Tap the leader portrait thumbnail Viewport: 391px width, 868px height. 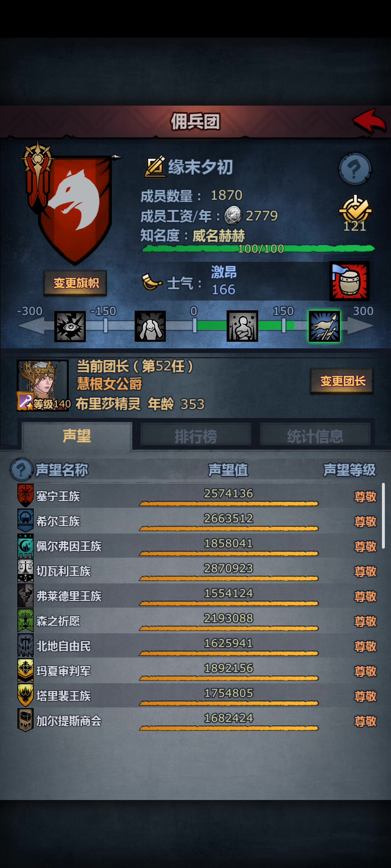43,385
